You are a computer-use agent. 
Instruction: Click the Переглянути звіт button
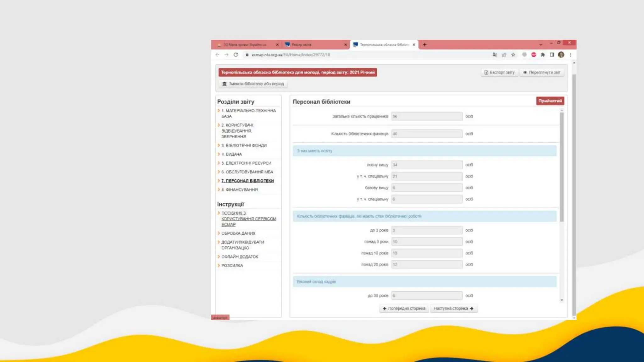[541, 73]
